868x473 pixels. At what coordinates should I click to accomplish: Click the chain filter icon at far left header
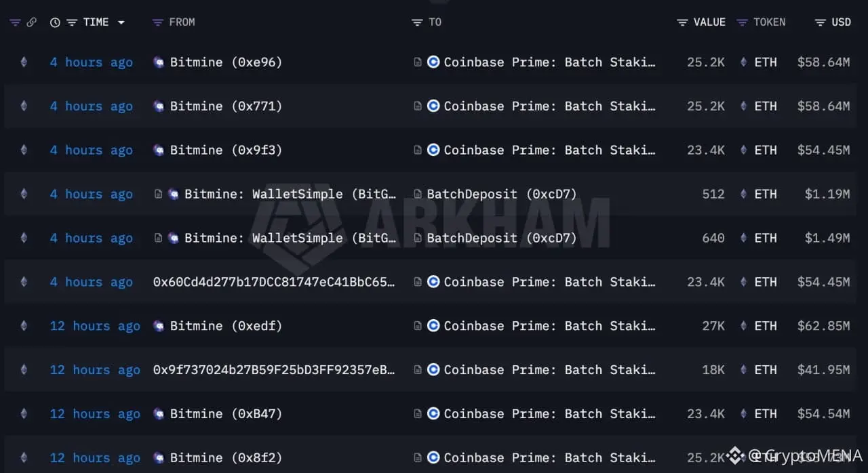pos(15,22)
